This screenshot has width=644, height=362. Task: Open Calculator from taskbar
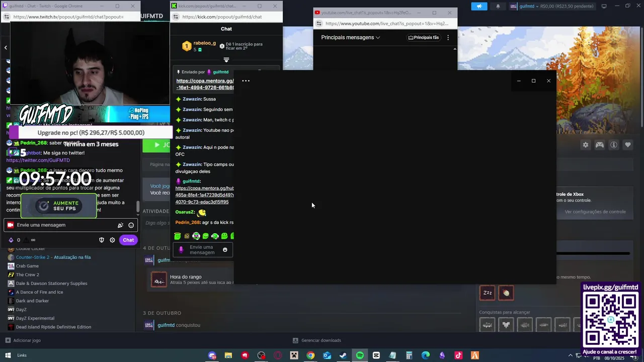tap(409, 355)
